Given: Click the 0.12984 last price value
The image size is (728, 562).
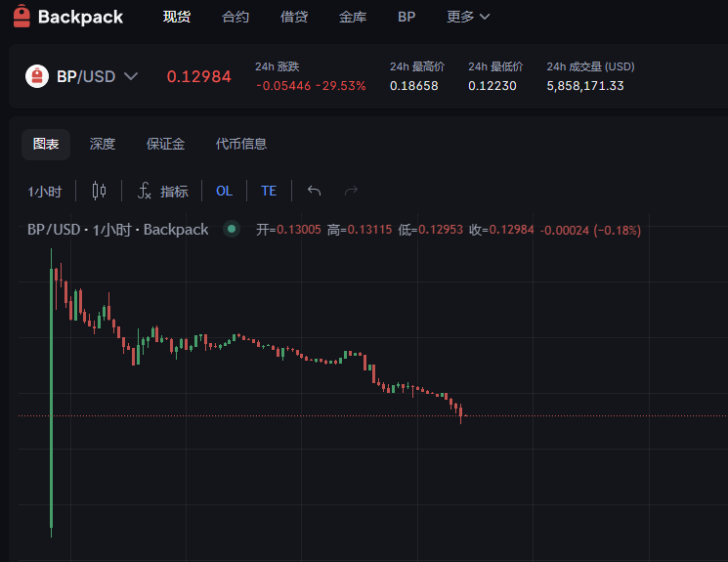Looking at the screenshot, I should (x=198, y=76).
